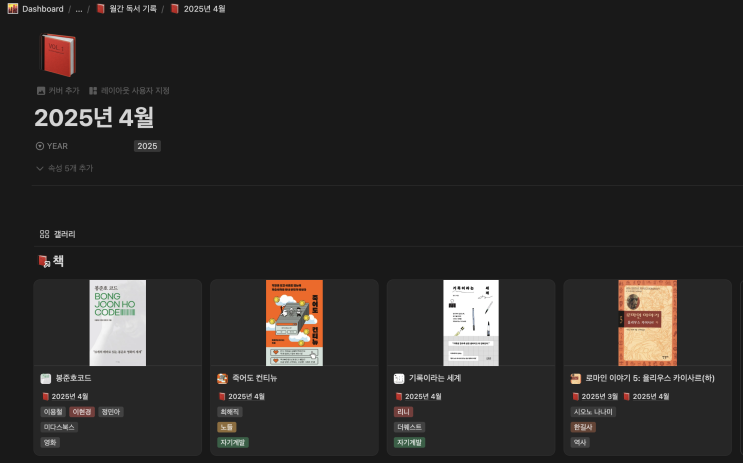743x463 pixels.
Task: Click the 더퀘스트 publisher tag
Action: tap(409, 427)
